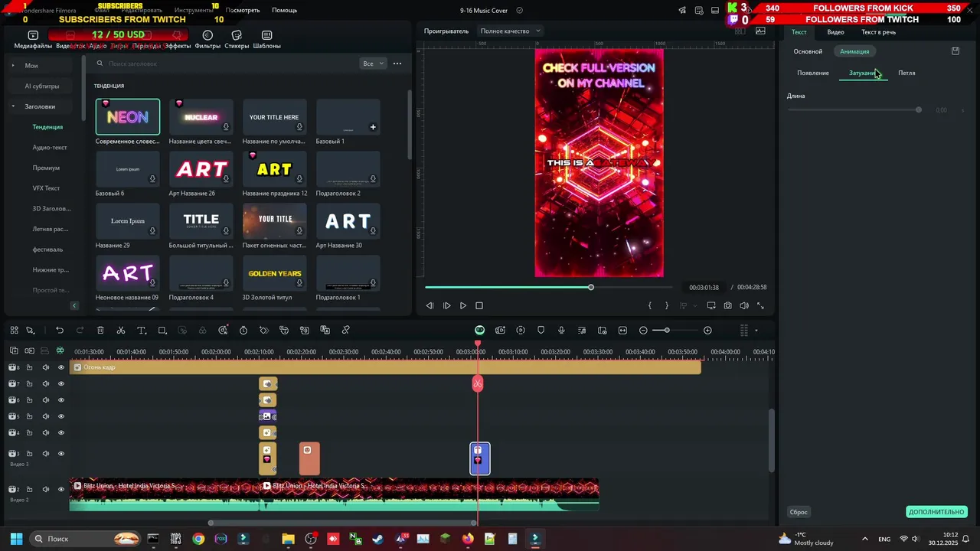980x551 pixels.
Task: Undo the last edit in timeline toolbar
Action: point(60,331)
